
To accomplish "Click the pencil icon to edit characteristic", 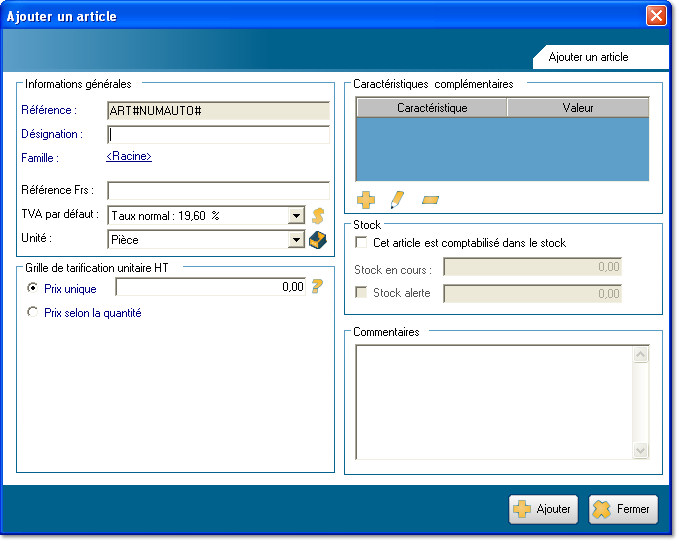I will pyautogui.click(x=397, y=200).
